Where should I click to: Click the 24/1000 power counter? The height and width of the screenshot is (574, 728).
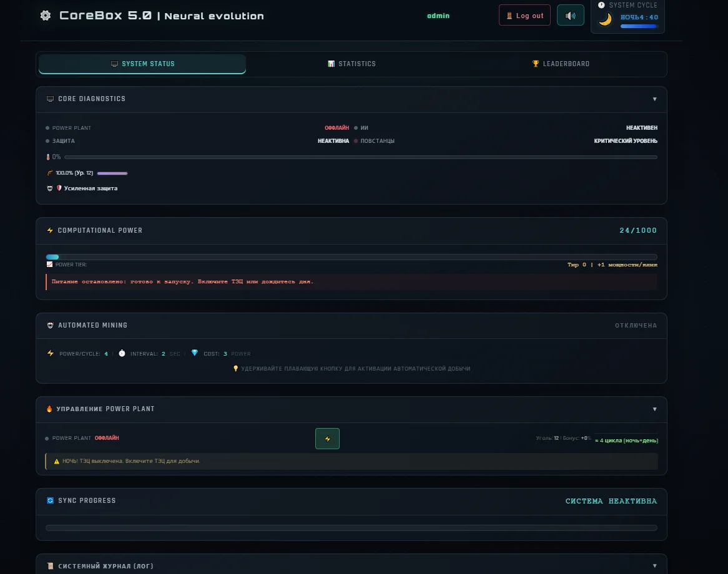click(638, 231)
